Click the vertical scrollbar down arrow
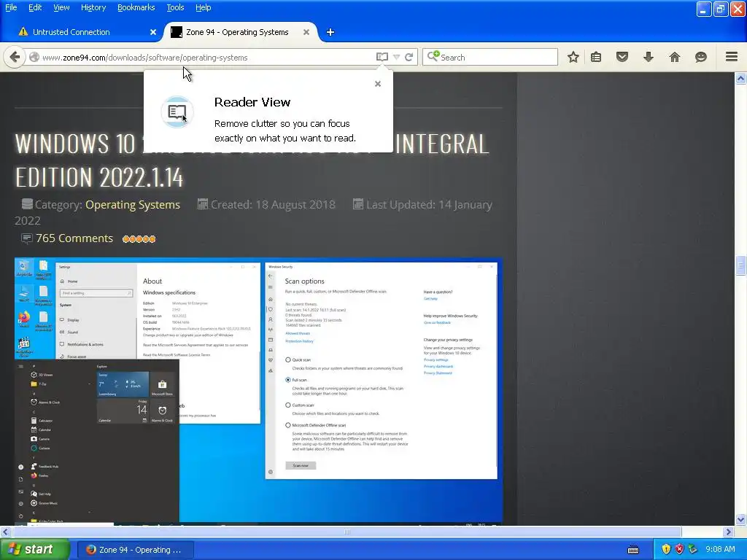 point(741,519)
